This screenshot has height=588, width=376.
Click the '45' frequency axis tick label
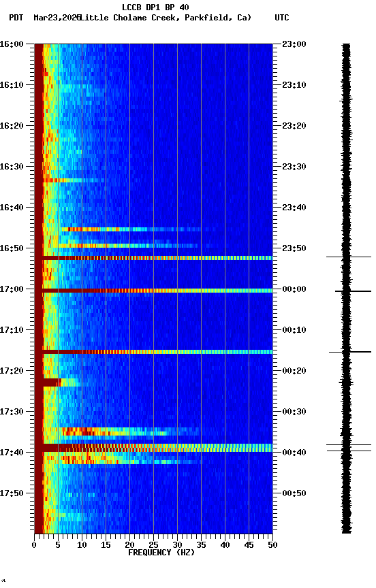[249, 545]
